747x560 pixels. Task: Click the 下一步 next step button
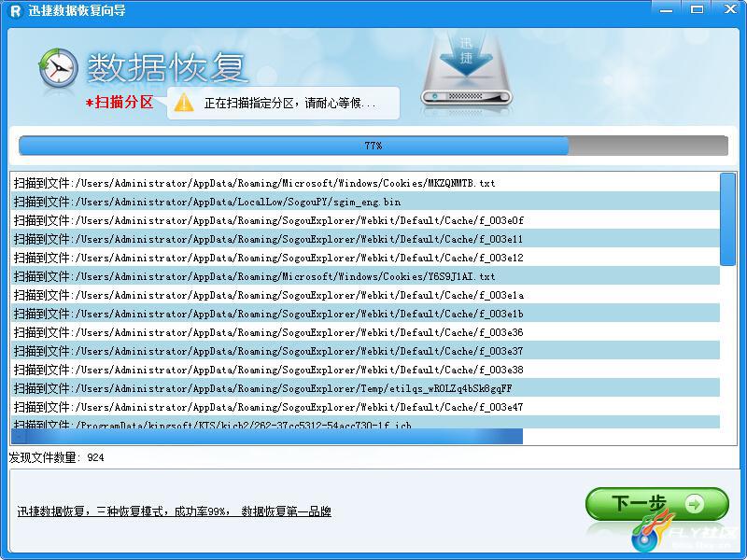(x=657, y=503)
